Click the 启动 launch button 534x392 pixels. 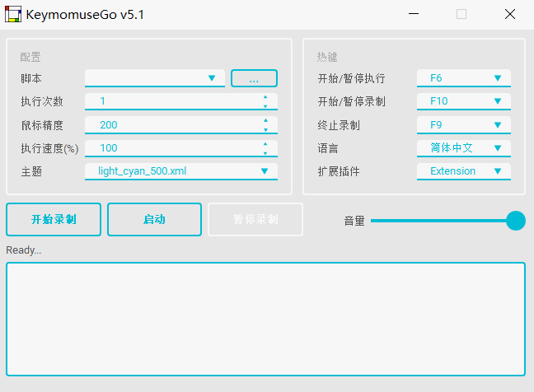(x=154, y=220)
